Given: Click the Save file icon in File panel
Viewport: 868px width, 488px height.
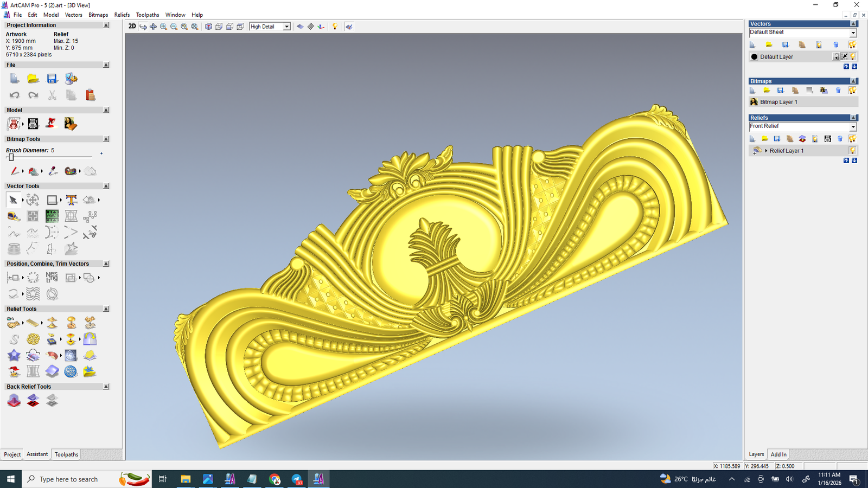Looking at the screenshot, I should pyautogui.click(x=52, y=79).
